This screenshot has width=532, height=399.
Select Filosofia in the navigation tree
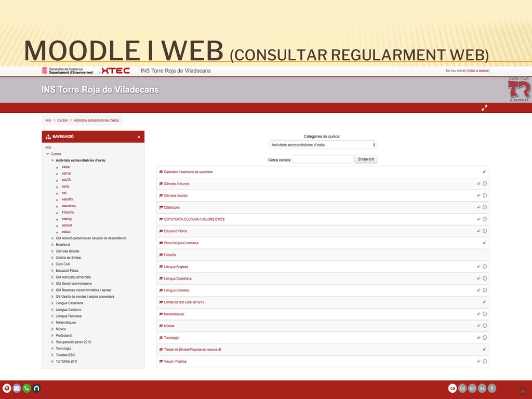pos(68,212)
